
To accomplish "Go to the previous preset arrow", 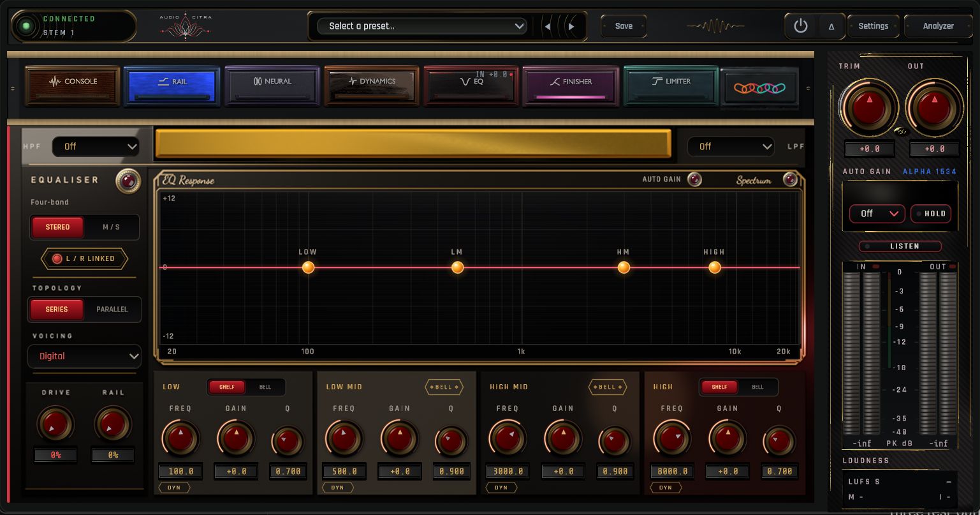I will [x=548, y=27].
